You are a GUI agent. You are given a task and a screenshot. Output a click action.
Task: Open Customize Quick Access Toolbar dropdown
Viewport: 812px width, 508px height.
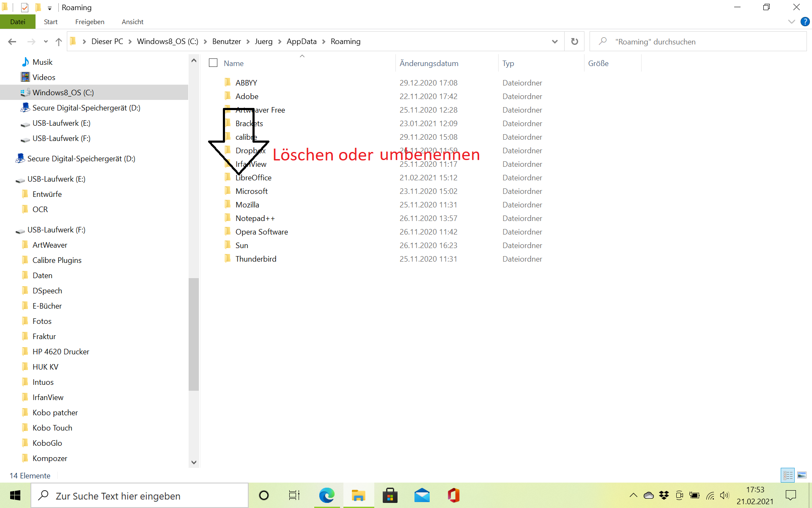click(49, 8)
